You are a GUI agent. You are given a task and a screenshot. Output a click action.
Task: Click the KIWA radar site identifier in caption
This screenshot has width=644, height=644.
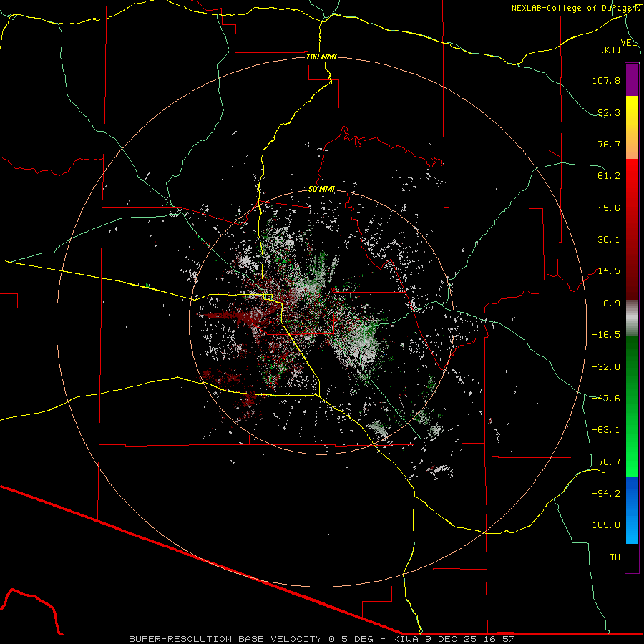point(406,639)
